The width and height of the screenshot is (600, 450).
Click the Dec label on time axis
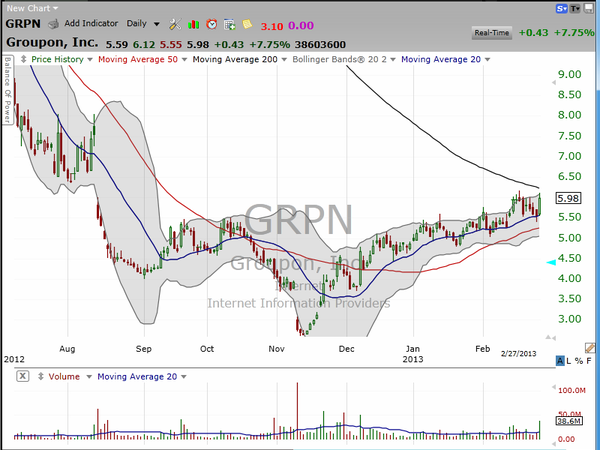[x=346, y=349]
